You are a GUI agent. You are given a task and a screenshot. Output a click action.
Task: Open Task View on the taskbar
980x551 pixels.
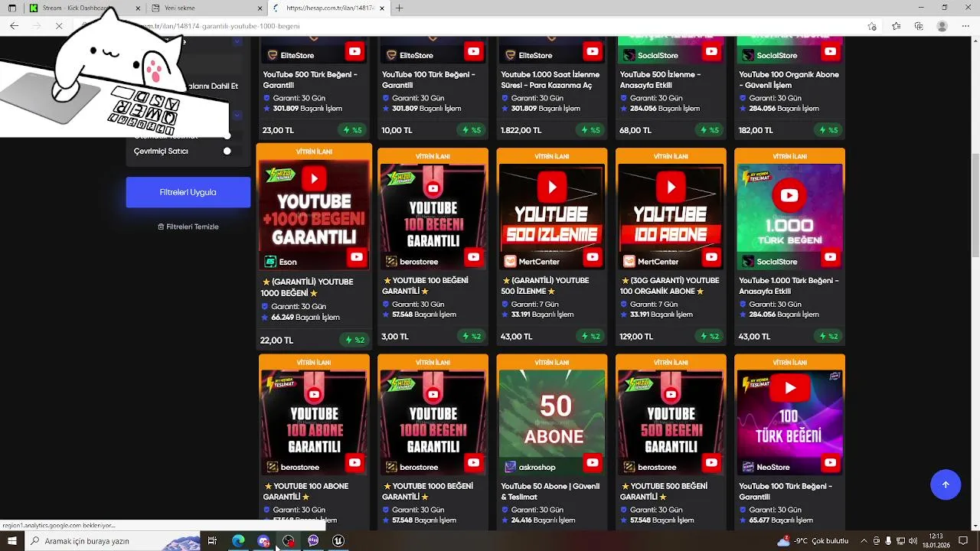(212, 541)
